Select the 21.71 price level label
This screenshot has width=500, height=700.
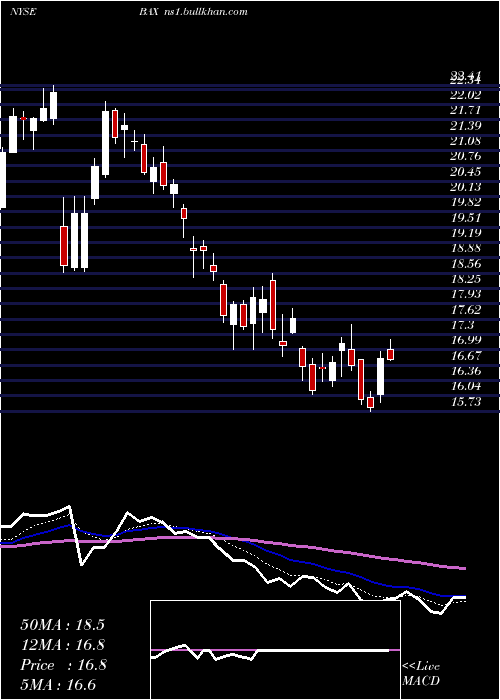465,110
